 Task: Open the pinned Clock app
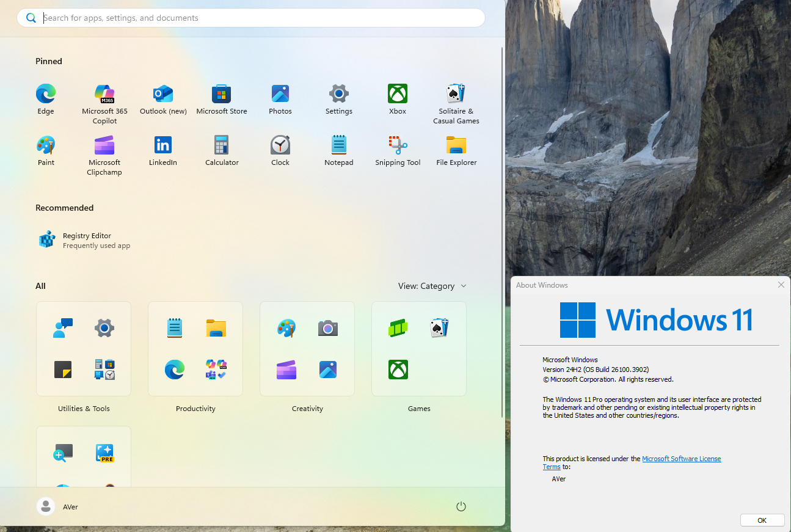pyautogui.click(x=280, y=151)
